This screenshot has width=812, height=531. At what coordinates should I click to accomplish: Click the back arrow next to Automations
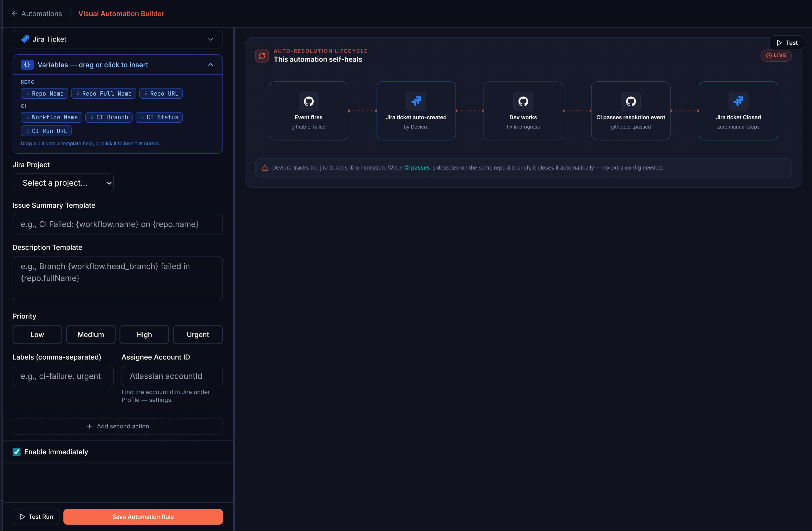[14, 14]
